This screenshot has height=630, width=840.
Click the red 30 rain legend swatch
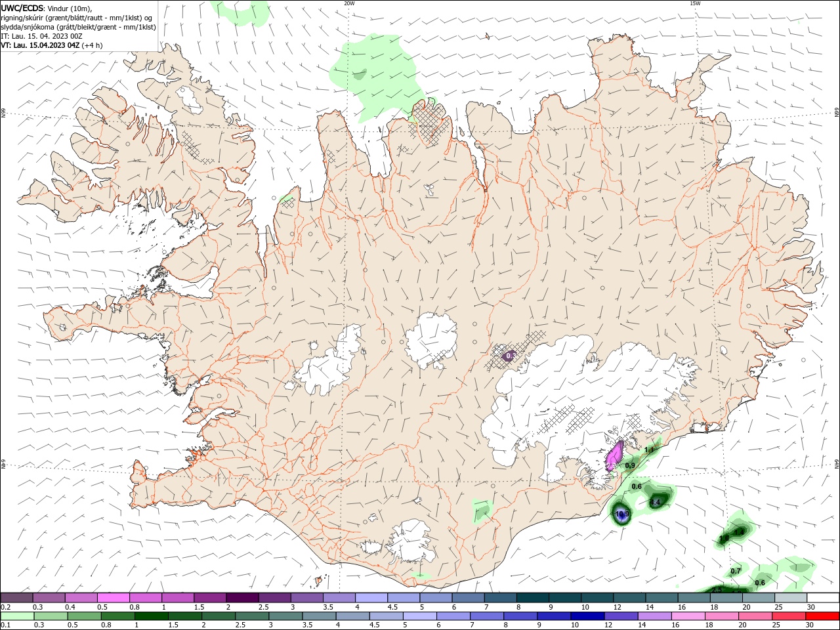(822, 616)
